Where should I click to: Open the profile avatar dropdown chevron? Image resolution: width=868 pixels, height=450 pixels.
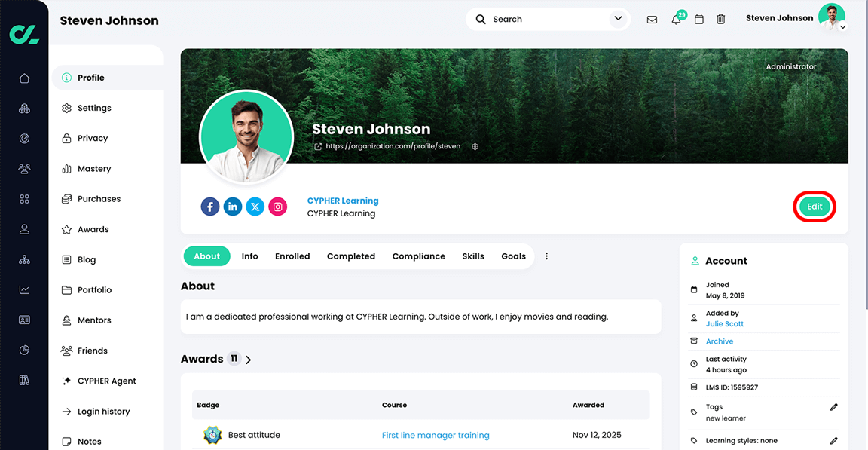click(842, 26)
